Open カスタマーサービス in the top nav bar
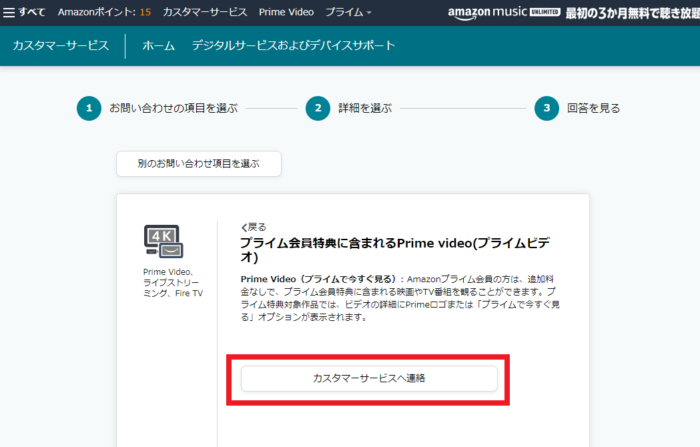The width and height of the screenshot is (700, 447). 205,12
